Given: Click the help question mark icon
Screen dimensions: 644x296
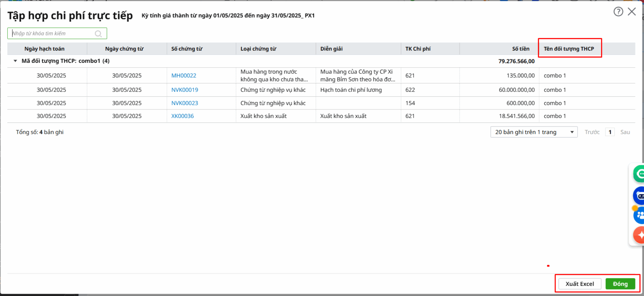Looking at the screenshot, I should (x=618, y=12).
